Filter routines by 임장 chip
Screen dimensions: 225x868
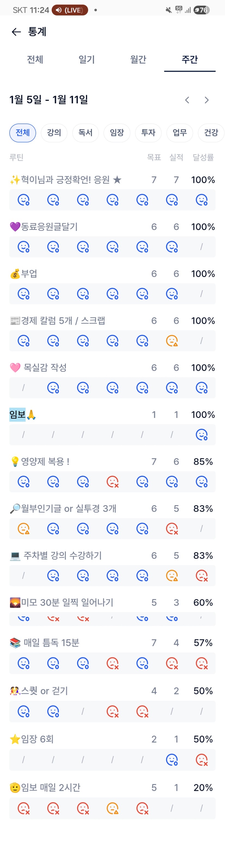pos(117,133)
